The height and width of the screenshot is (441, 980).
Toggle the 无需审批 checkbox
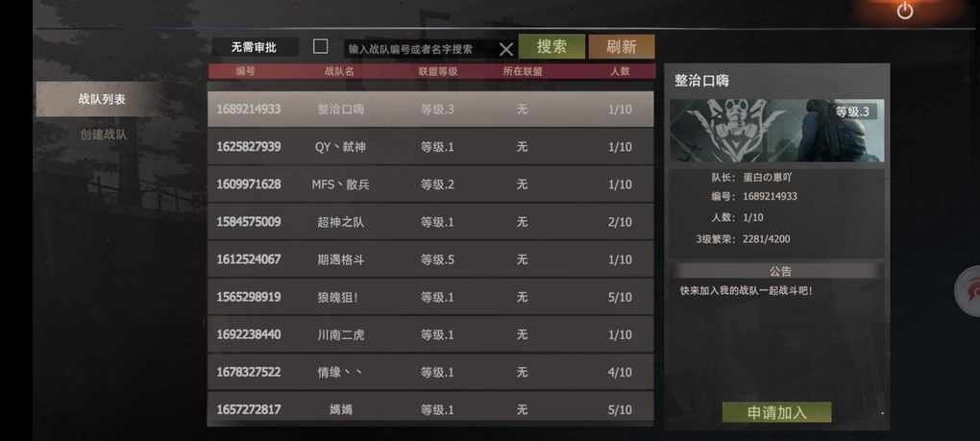click(x=320, y=46)
